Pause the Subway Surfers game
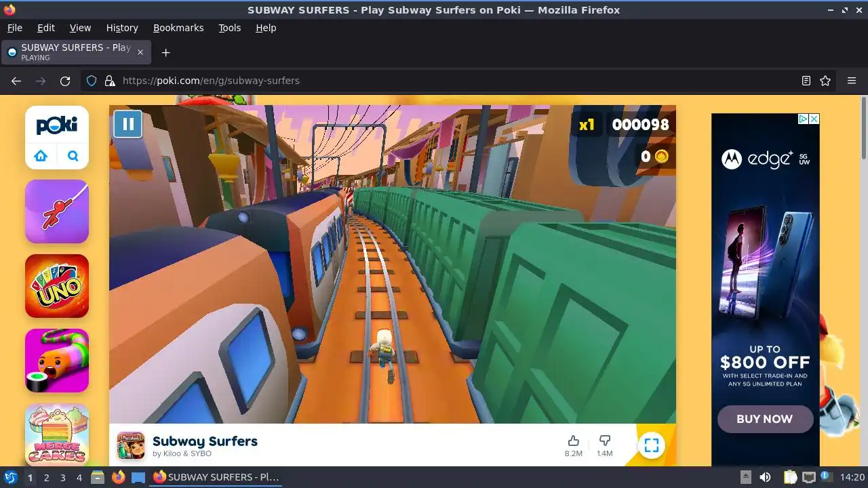868x488 pixels. coord(127,124)
